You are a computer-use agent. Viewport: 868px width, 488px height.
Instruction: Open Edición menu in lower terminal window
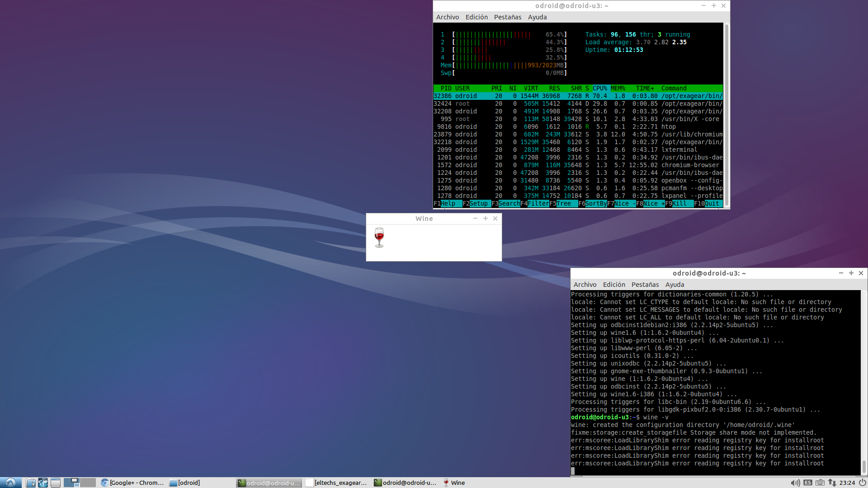[x=614, y=285]
